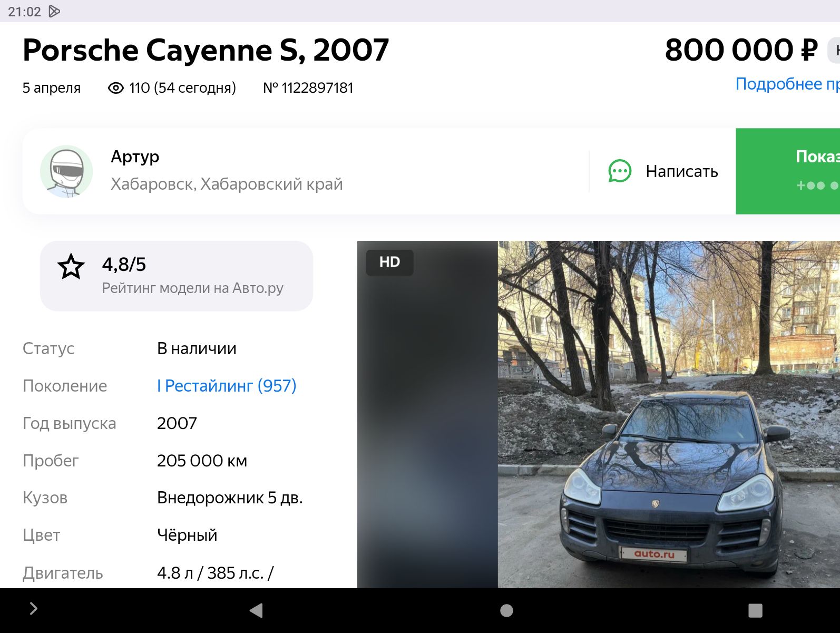This screenshot has width=840, height=633.
Task: Tap the status value В наличии
Action: coord(197,348)
